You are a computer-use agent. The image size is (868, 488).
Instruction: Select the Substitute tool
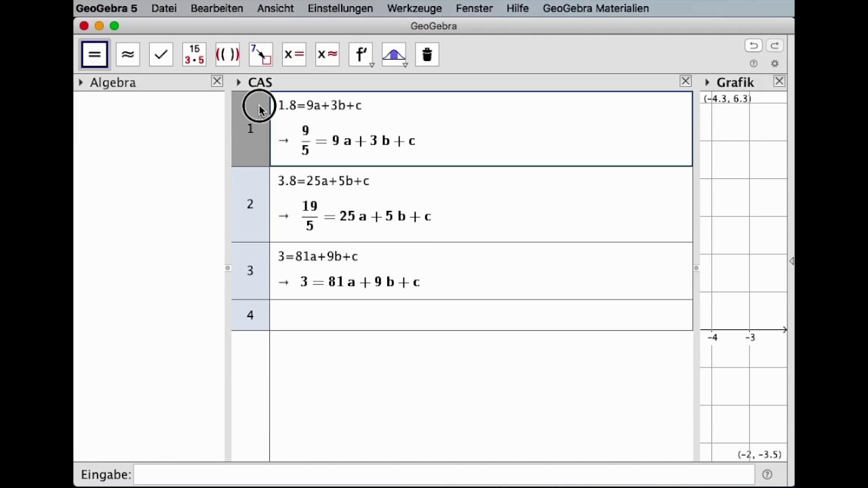click(260, 55)
